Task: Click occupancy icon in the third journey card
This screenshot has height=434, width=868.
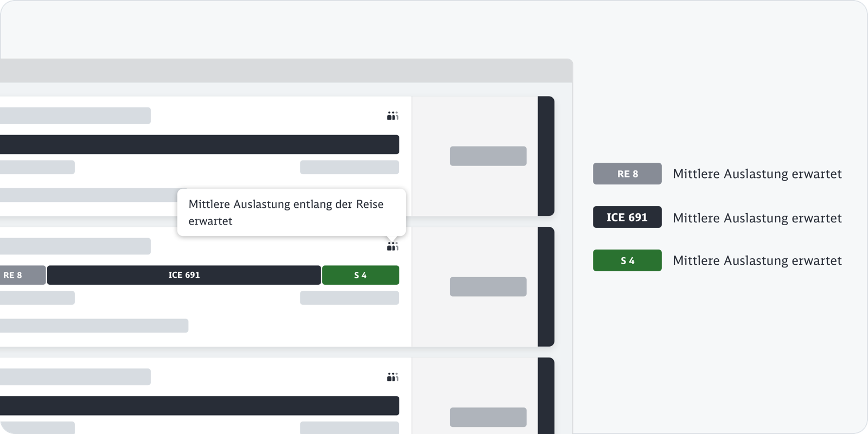Action: click(x=393, y=377)
